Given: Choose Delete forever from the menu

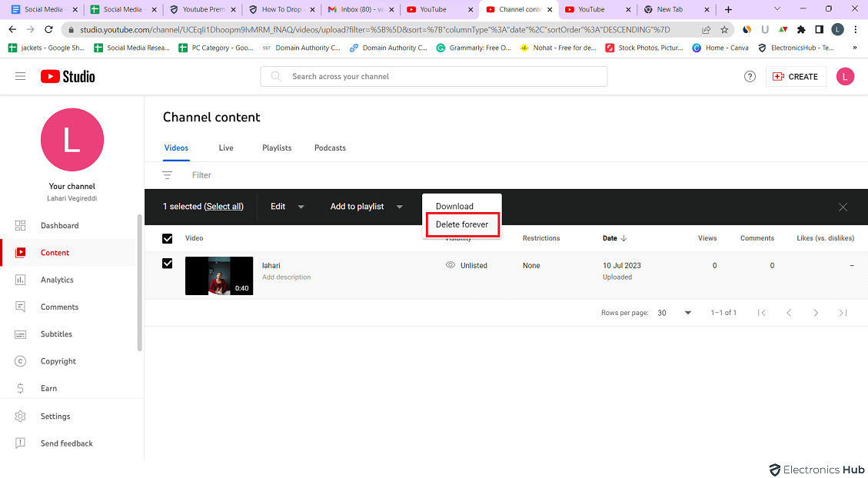Looking at the screenshot, I should tap(461, 224).
